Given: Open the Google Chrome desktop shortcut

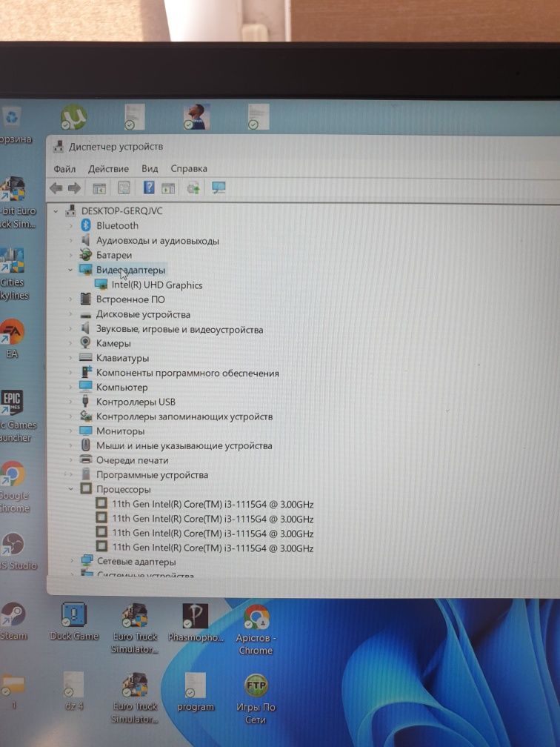Looking at the screenshot, I should 13,474.
